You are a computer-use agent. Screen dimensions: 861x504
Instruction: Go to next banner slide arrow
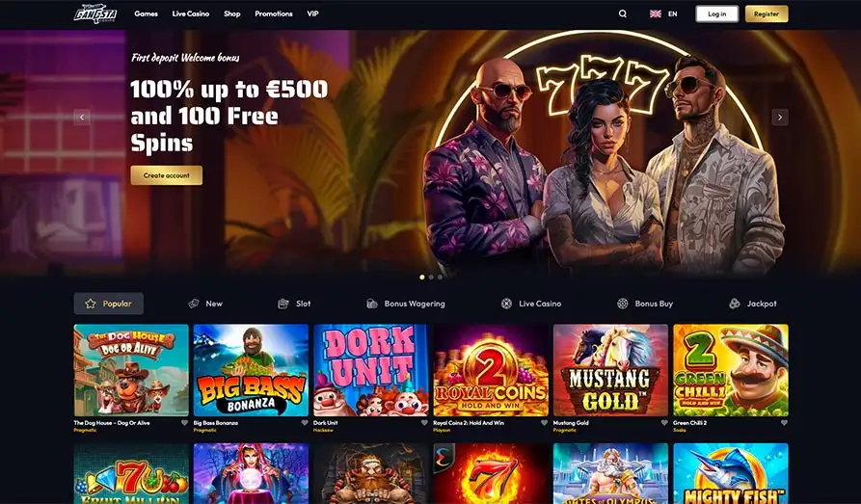click(780, 117)
